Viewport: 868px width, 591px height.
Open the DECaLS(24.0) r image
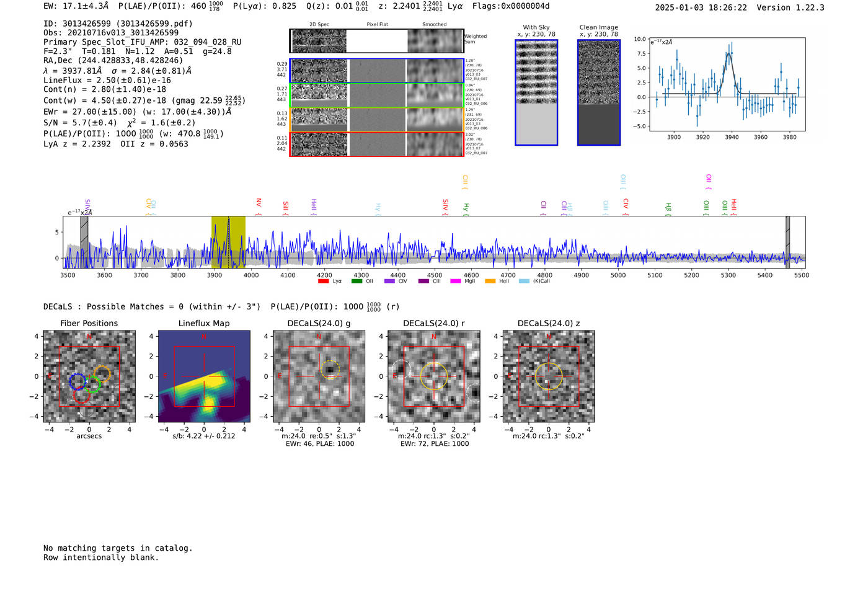(434, 376)
